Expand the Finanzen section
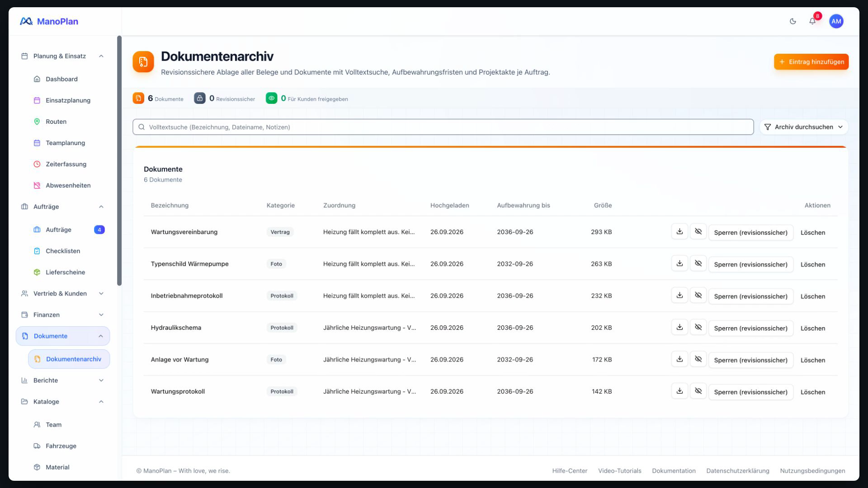 coord(62,314)
